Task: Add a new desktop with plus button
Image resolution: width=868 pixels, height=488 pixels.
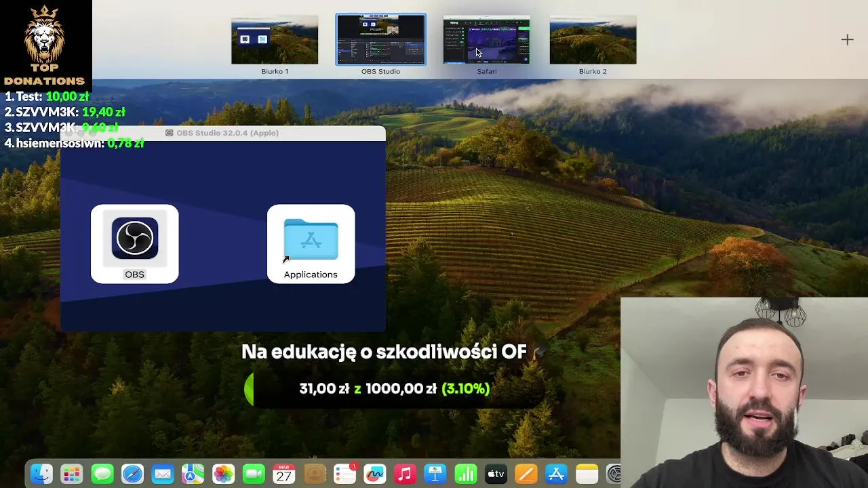Action: pyautogui.click(x=848, y=40)
